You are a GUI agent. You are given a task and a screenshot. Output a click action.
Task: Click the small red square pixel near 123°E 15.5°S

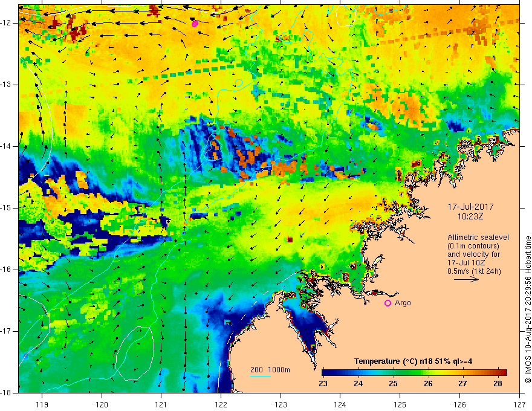(290, 240)
